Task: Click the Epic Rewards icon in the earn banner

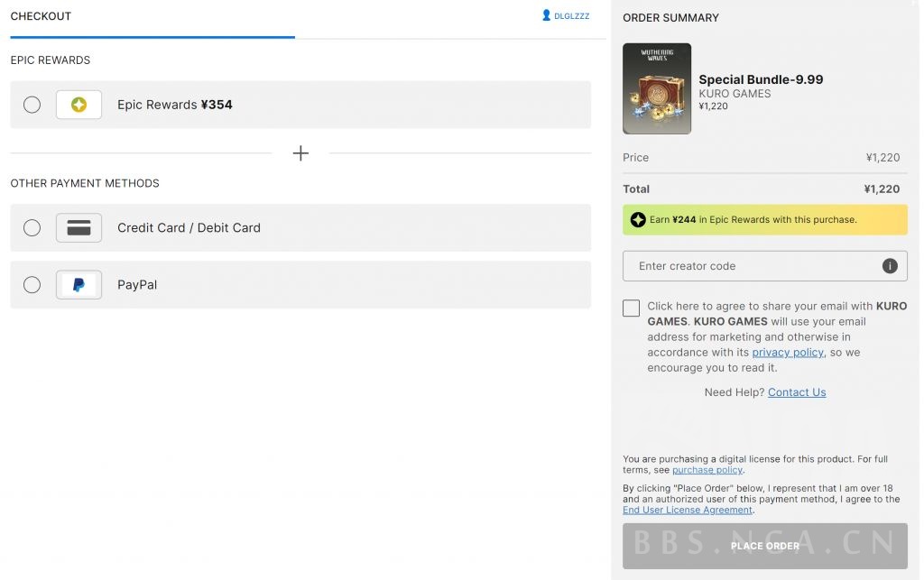Action: coord(638,219)
